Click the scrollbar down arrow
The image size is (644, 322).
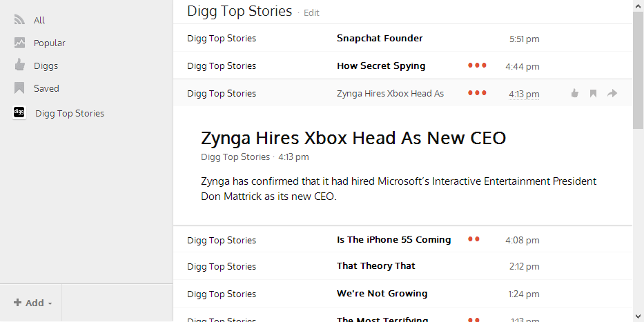tap(638, 316)
